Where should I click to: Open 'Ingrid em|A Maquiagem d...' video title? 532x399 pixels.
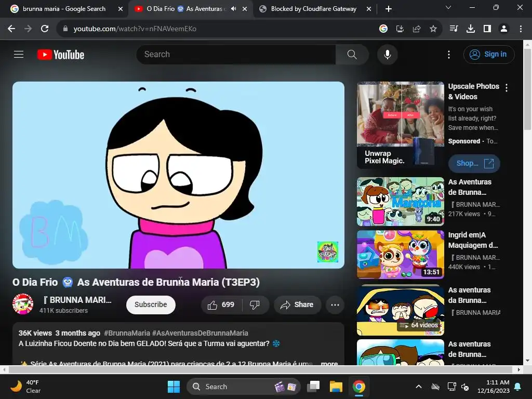473,240
